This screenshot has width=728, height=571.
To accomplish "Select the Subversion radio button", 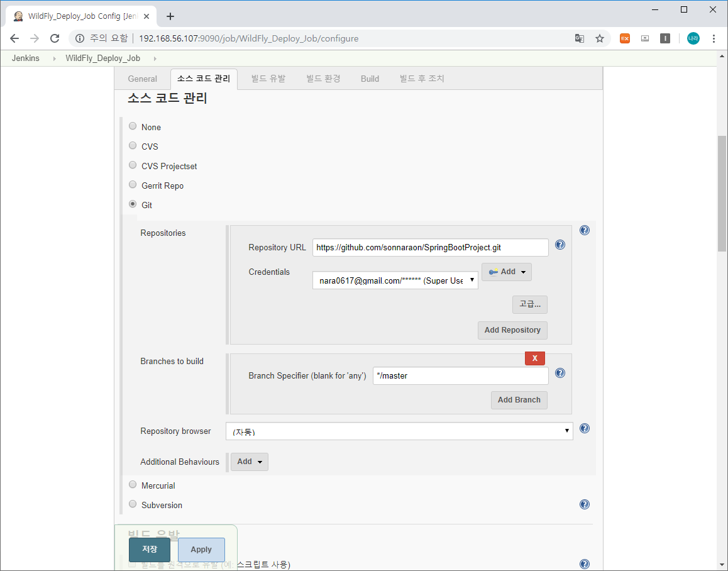I will pyautogui.click(x=133, y=504).
